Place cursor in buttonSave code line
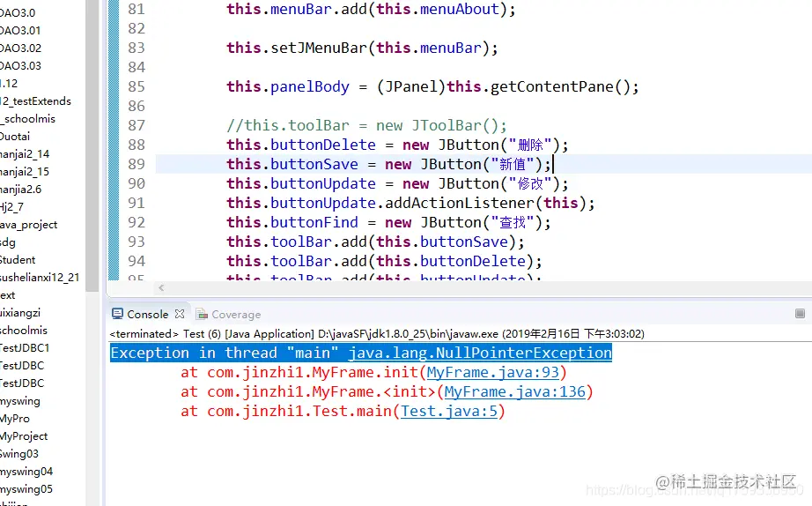Screen dimensions: 812x506 click(388, 164)
